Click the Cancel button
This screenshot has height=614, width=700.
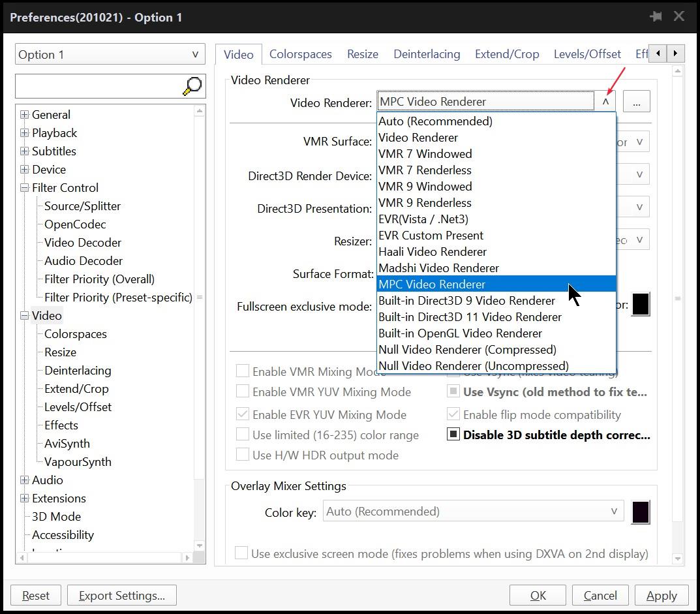click(x=600, y=595)
